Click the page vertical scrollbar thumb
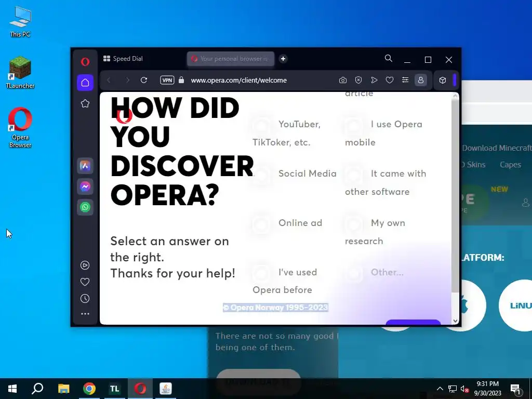The image size is (532, 399). [x=455, y=196]
